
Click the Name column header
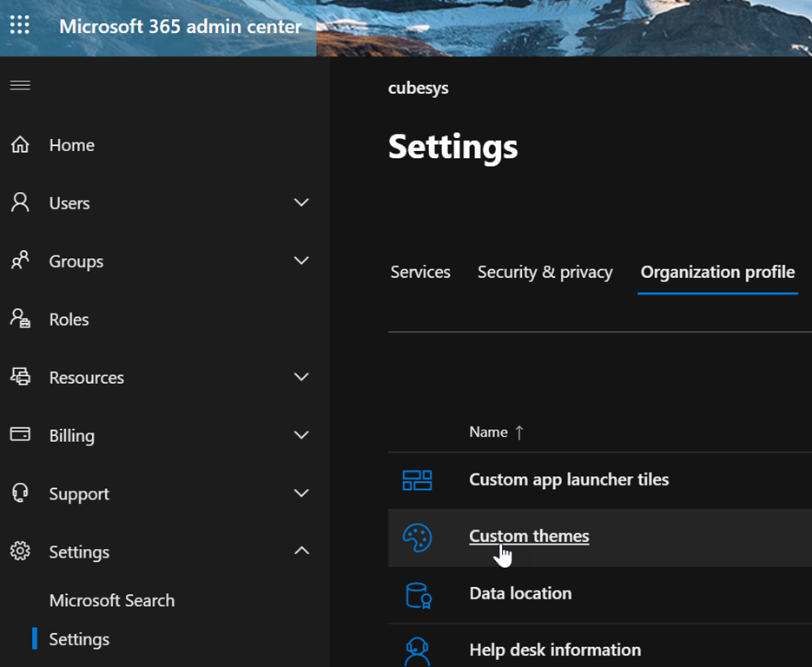click(x=488, y=432)
